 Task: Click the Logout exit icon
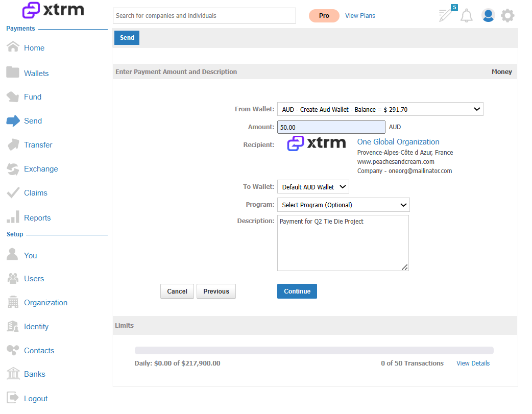pos(13,398)
